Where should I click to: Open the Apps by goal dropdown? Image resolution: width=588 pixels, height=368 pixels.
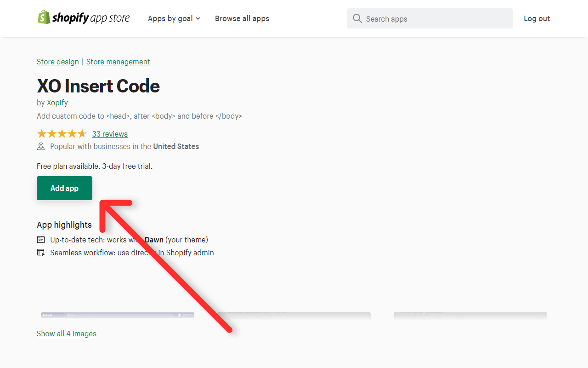174,18
